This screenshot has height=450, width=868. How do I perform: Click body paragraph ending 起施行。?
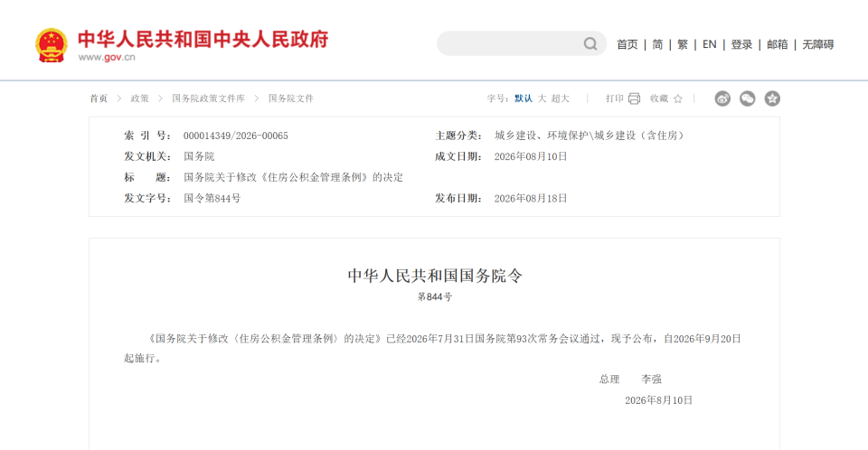coord(432,348)
